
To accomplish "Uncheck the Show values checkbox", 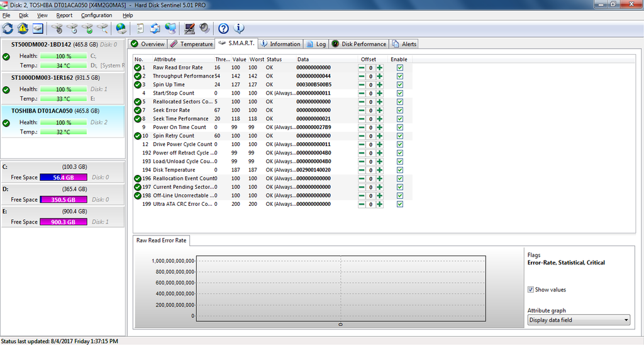I will 531,290.
